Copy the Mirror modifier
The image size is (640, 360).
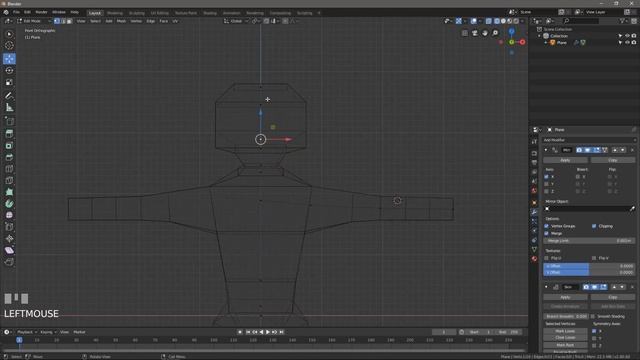pos(613,160)
